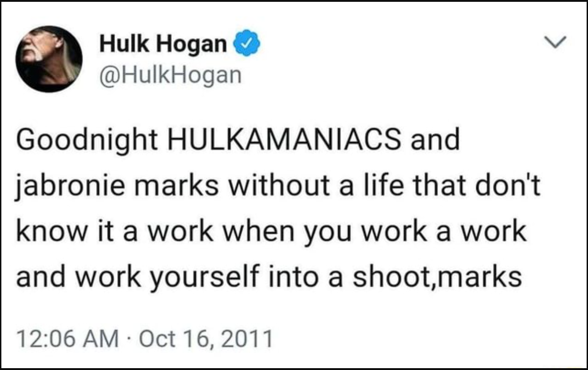
Task: Open the Hulk Hogan display name link
Action: (163, 45)
